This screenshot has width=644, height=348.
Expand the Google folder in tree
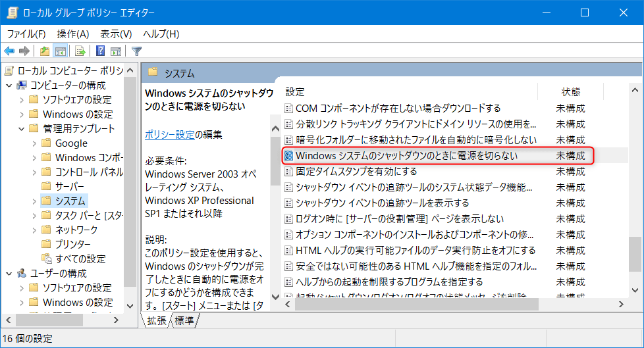(x=34, y=143)
